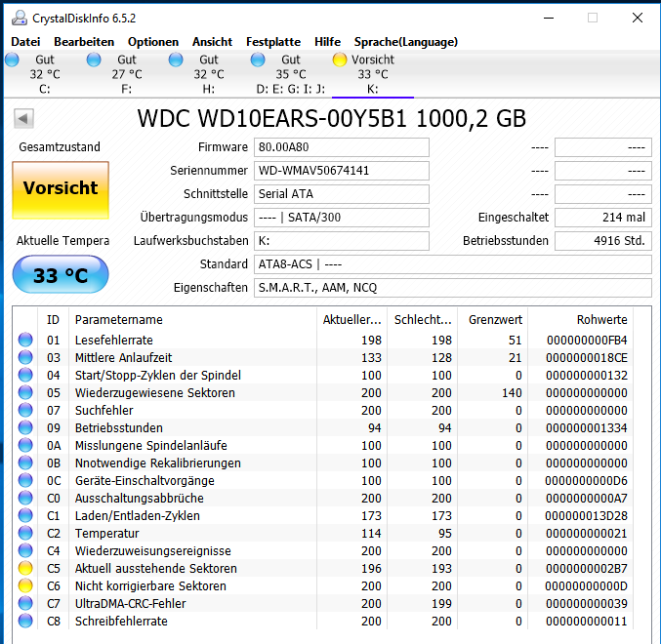Click the Standard field ATA8-ACS
Screen dimensions: 661x644
pyautogui.click(x=453, y=264)
